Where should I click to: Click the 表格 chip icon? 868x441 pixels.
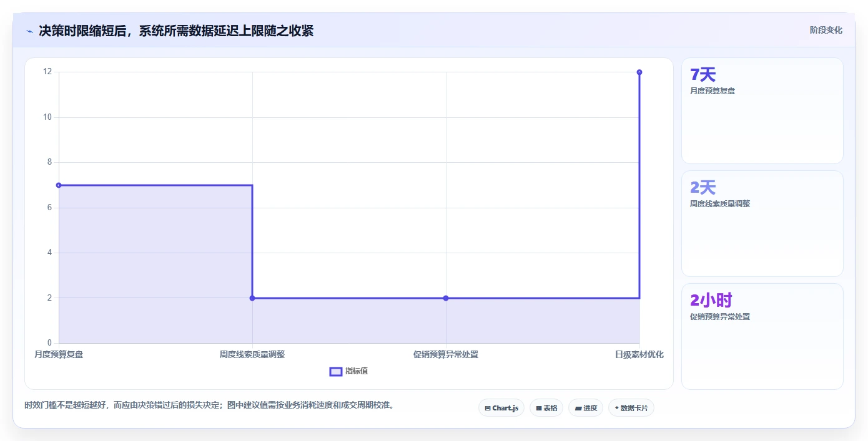coord(539,409)
